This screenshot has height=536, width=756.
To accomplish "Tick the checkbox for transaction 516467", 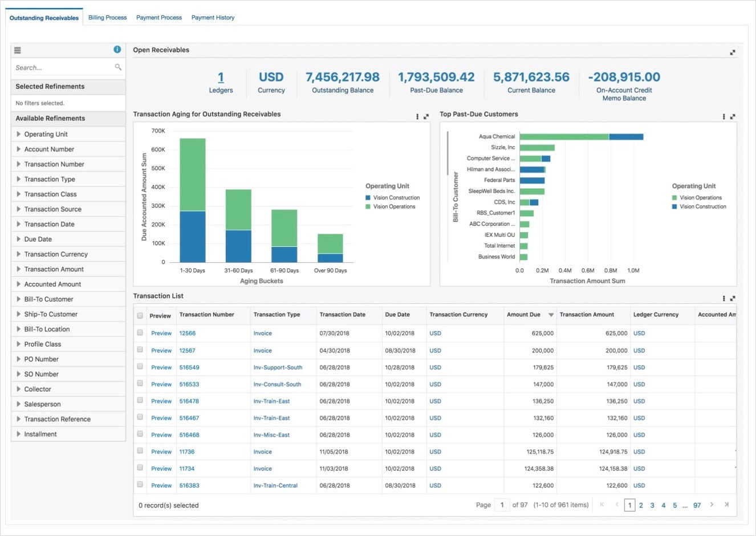I will coord(140,417).
